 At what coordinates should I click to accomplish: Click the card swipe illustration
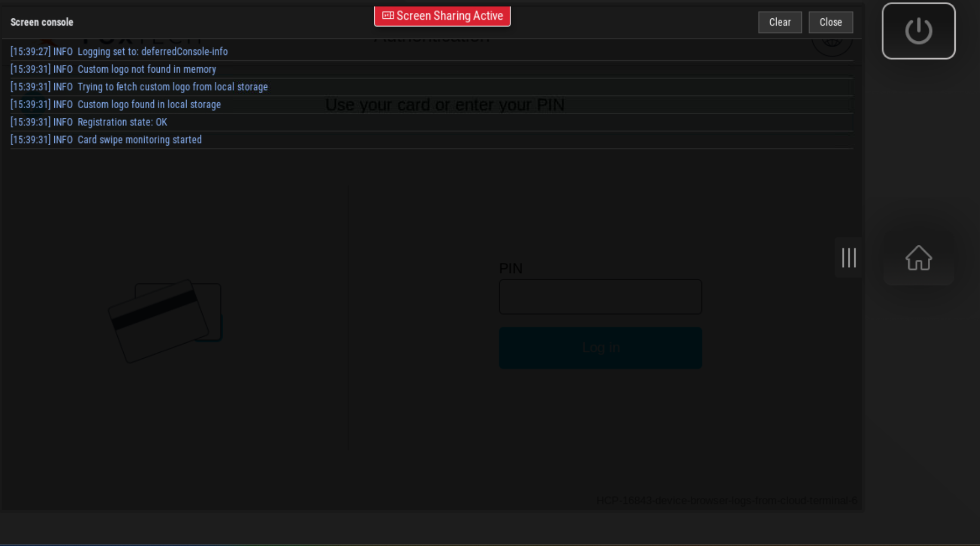point(165,321)
